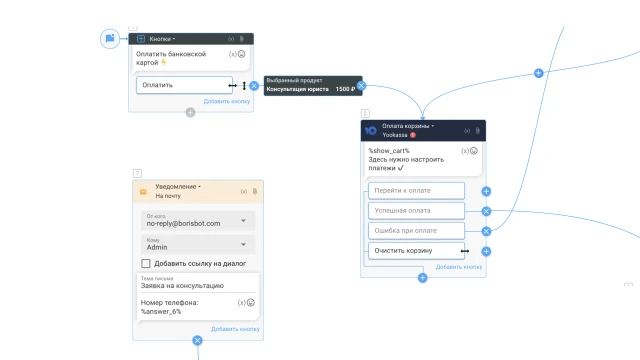Click the red Yookassa warning indicator
Screen dimensions: 640x360
click(x=413, y=135)
